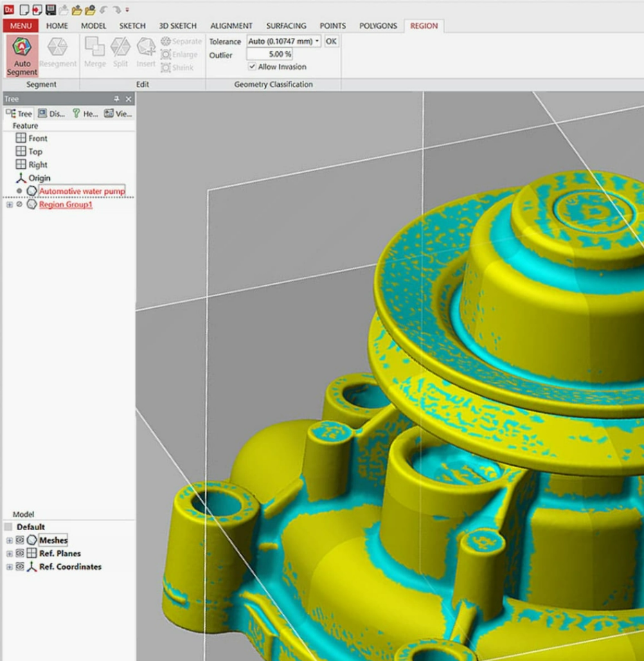Select the Split region tool
The height and width of the screenshot is (661, 644).
tap(120, 53)
